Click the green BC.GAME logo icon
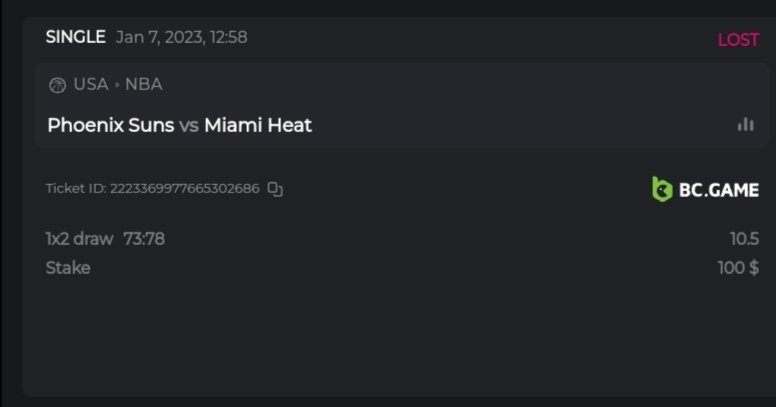776x407 pixels. click(662, 189)
